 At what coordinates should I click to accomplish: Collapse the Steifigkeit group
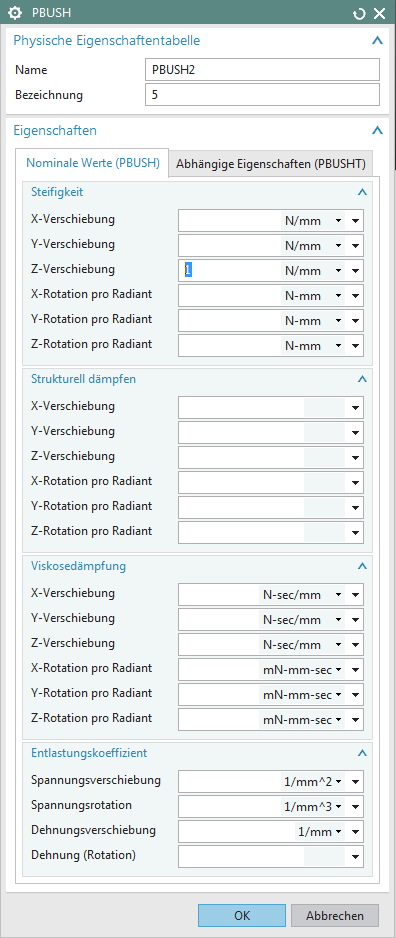pos(362,192)
